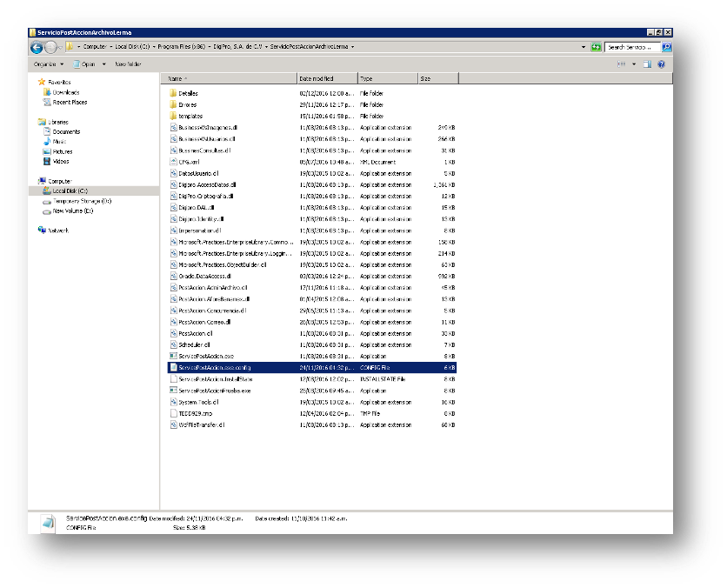Screen dimensions: 727x588
Task: Toggle the preview pane icon
Action: [647, 64]
